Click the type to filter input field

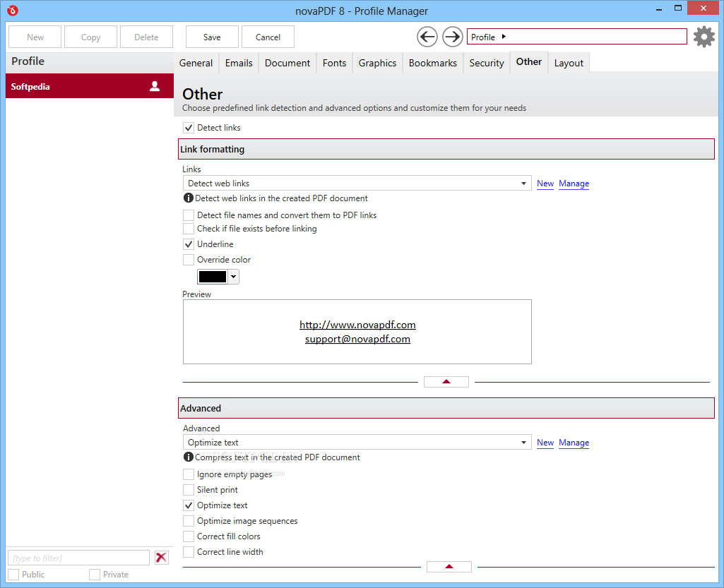[79, 558]
